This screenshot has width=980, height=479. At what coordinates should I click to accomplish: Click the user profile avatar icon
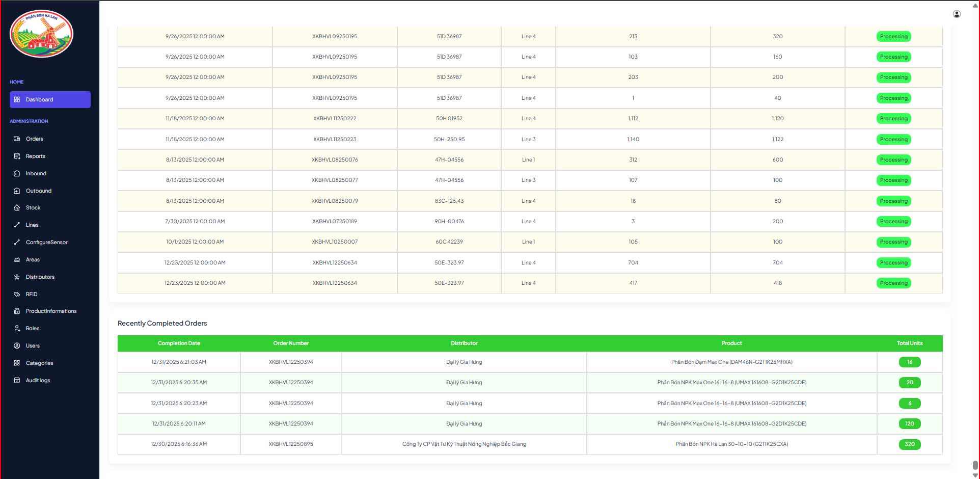tap(957, 14)
